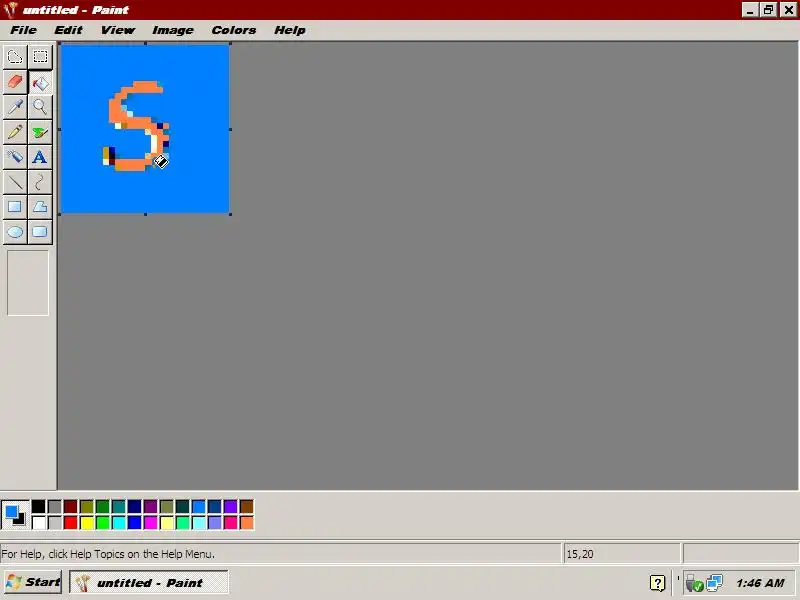Select the white color swatch
The height and width of the screenshot is (600, 800).
click(x=39, y=522)
